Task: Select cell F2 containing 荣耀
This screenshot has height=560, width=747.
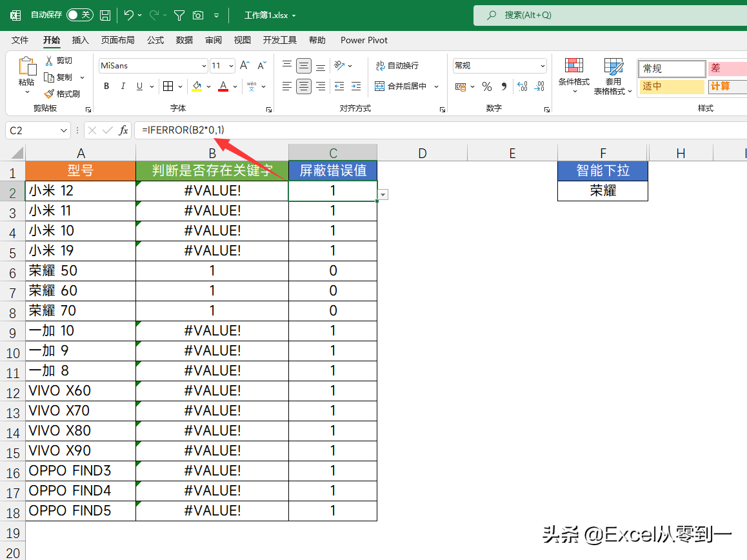Action: click(603, 190)
